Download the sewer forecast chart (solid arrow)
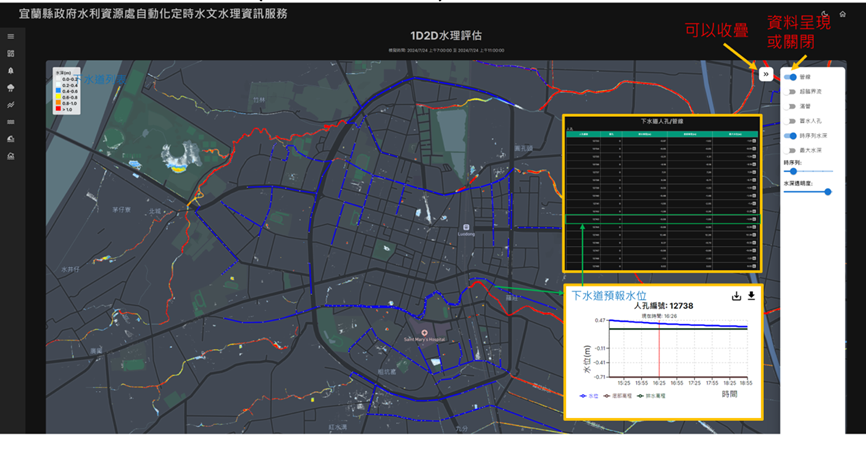The width and height of the screenshot is (866, 450). [752, 296]
